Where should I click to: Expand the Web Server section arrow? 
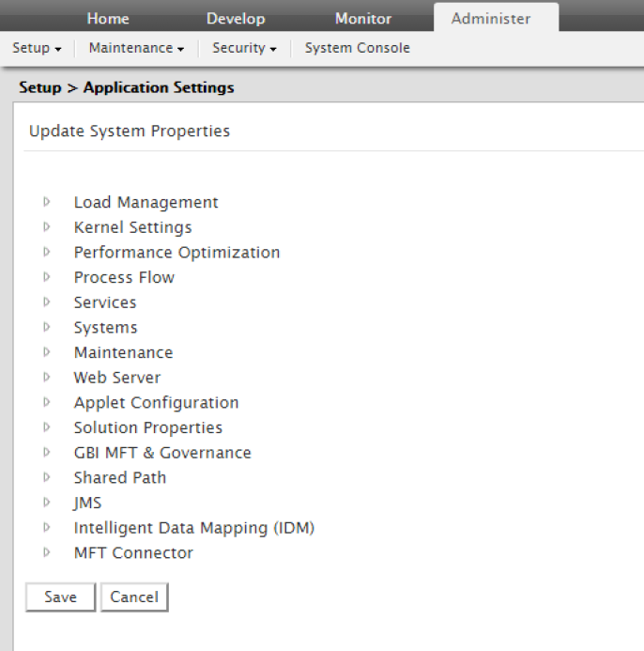click(x=46, y=378)
